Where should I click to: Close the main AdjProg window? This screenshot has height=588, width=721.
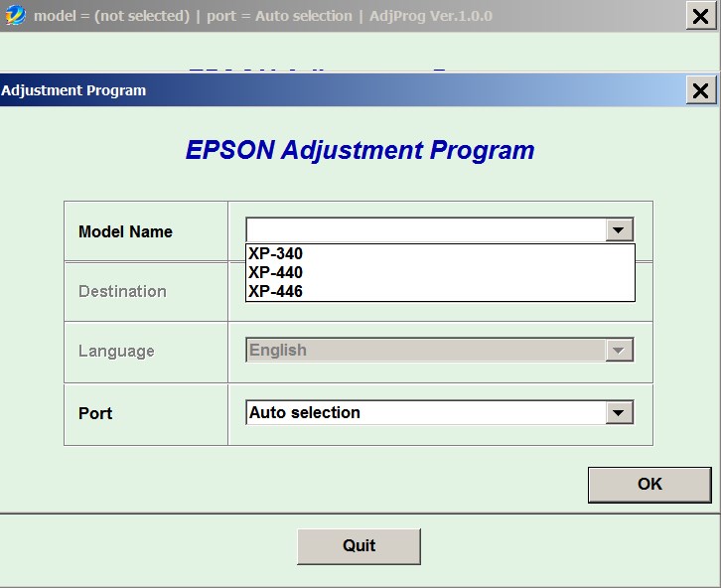pos(700,17)
